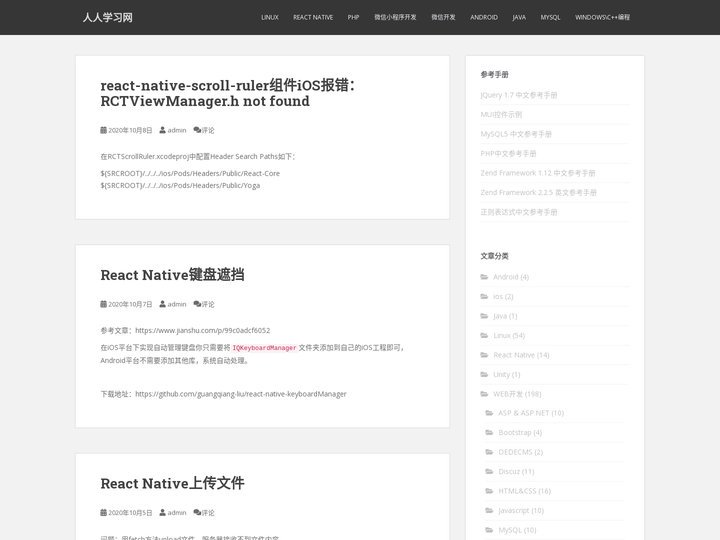Click folder icon beside Bootstrap category
Image resolution: width=720 pixels, height=540 pixels.
tap(489, 432)
